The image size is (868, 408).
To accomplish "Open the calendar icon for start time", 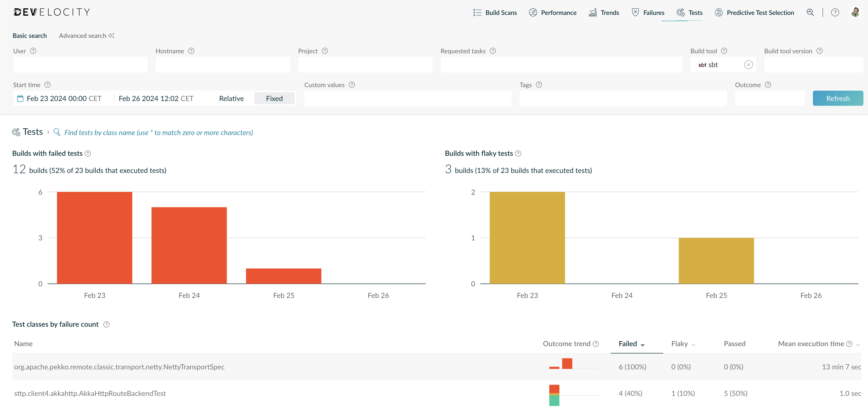I will 20,98.
